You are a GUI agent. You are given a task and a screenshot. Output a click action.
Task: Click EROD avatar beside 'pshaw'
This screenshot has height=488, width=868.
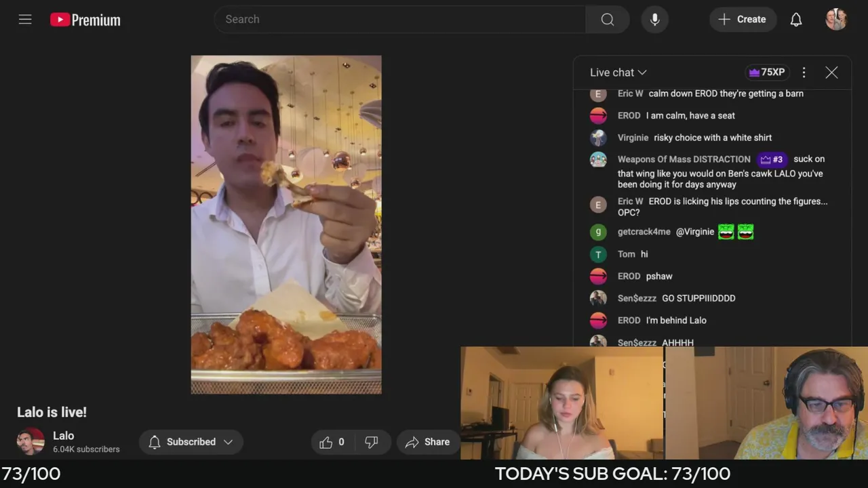coord(598,277)
